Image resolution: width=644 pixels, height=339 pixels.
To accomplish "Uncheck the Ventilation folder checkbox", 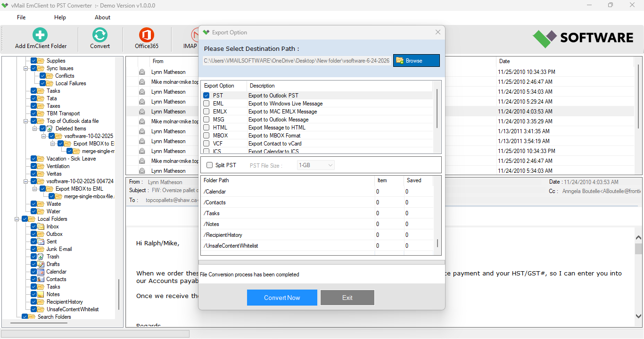I will click(34, 166).
